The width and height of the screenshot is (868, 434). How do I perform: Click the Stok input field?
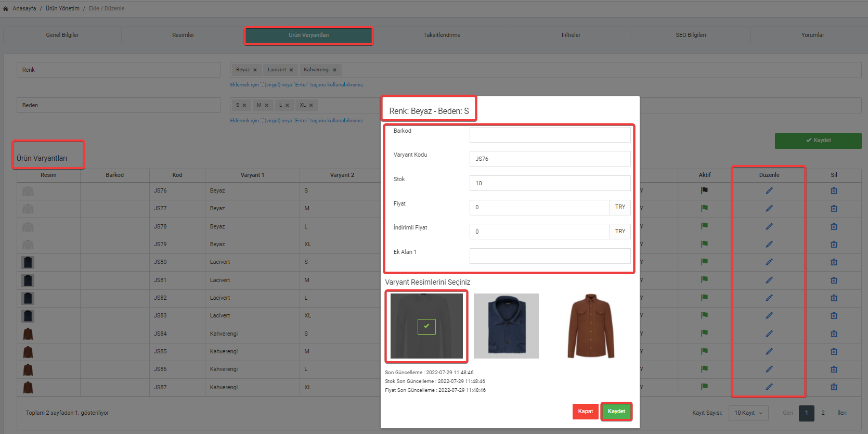[550, 183]
